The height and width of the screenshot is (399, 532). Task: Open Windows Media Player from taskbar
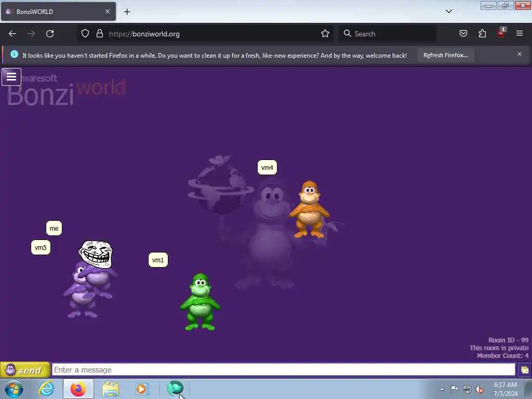point(141,389)
